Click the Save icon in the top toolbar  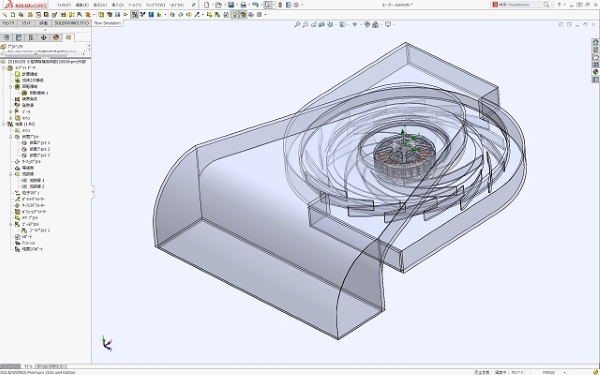[x=231, y=5]
